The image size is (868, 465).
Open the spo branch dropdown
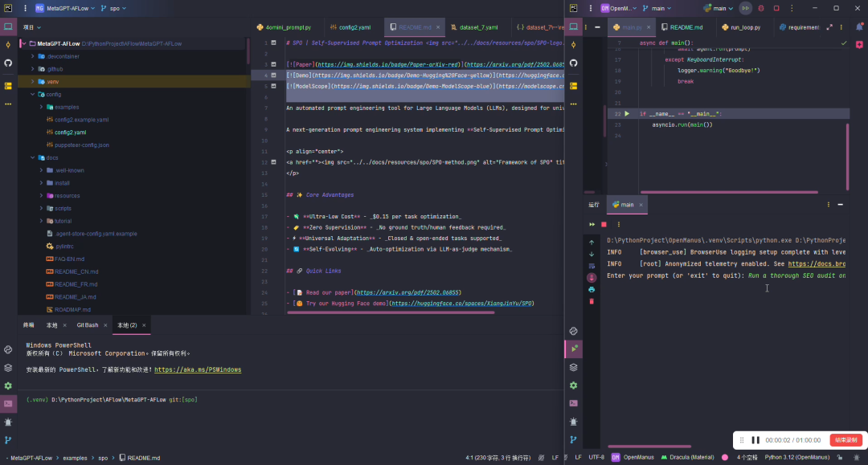coord(115,7)
